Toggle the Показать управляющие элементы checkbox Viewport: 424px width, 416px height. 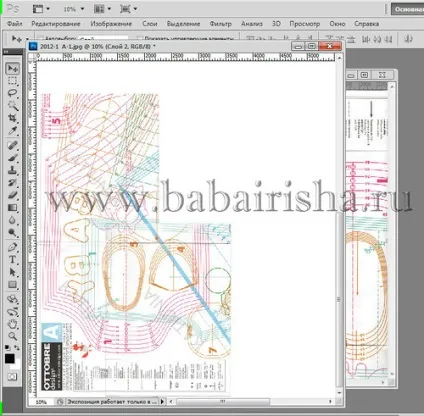tap(140, 38)
